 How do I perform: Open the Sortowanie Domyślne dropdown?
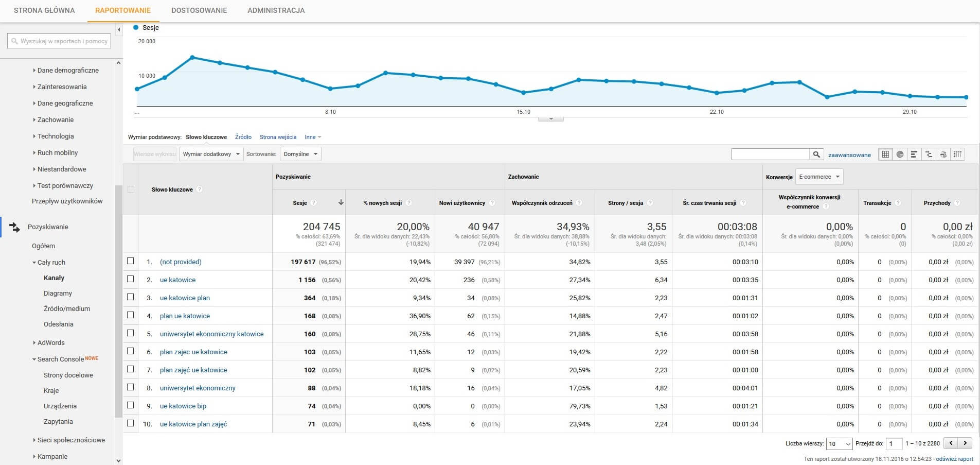click(300, 154)
